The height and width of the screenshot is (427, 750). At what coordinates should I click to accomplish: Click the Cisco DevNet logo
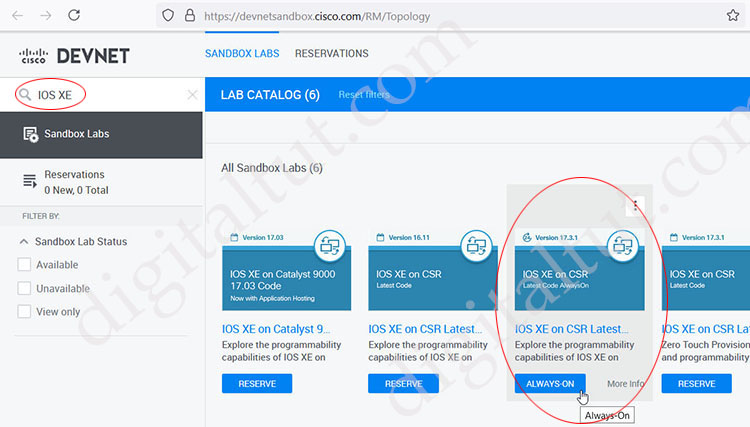click(74, 55)
